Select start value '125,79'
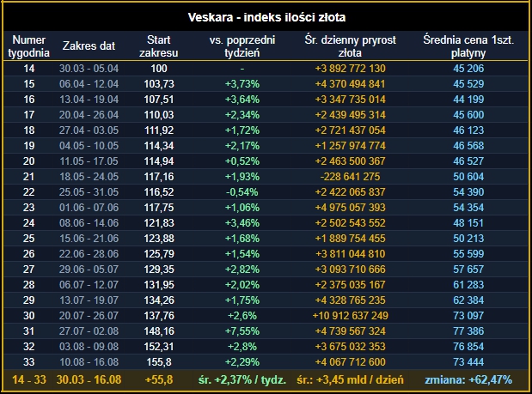The width and height of the screenshot is (532, 394). [159, 254]
